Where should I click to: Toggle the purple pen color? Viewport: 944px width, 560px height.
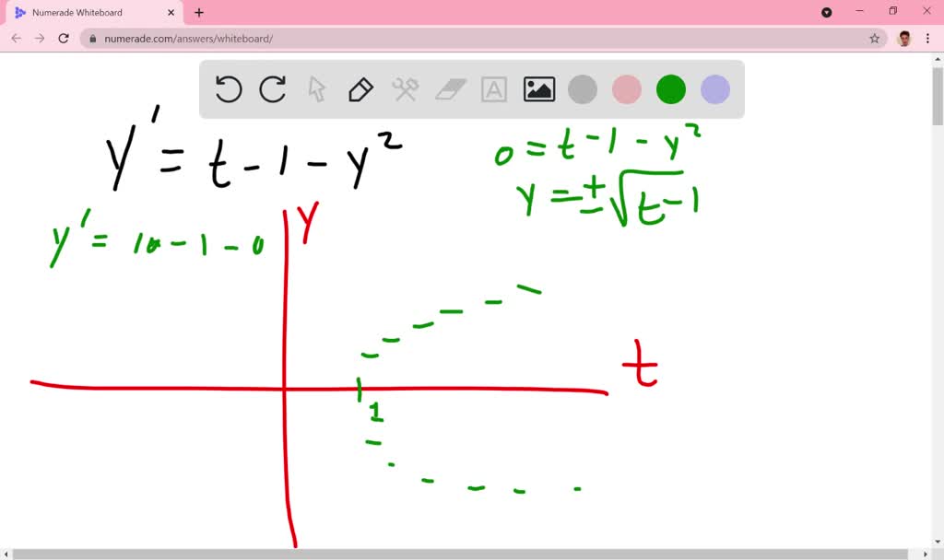pos(714,89)
